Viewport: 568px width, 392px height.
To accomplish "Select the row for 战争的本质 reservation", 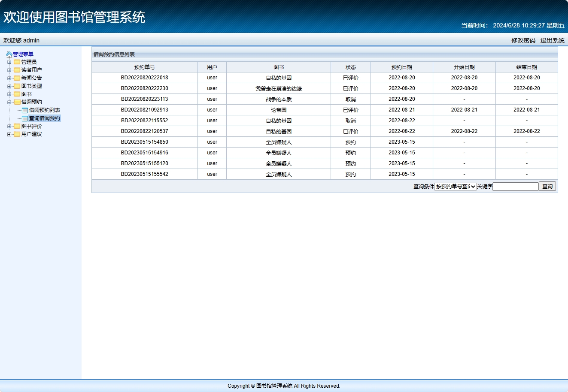I will pyautogui.click(x=278, y=99).
